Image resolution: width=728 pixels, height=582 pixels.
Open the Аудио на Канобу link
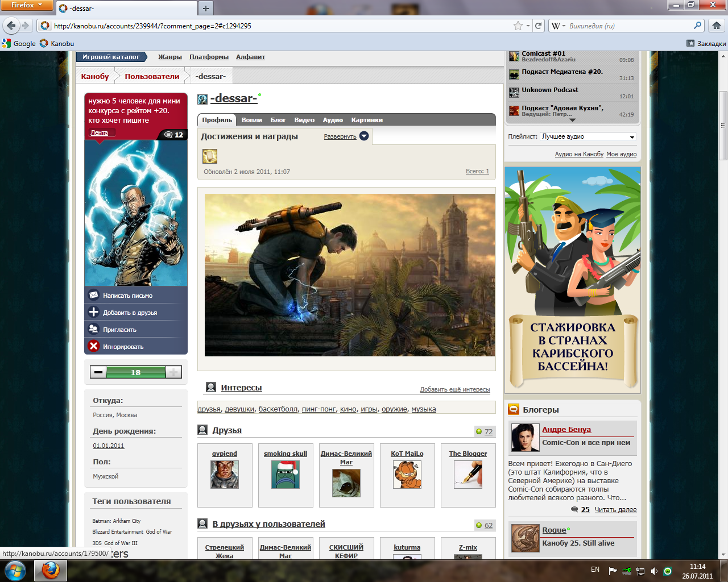pos(579,154)
